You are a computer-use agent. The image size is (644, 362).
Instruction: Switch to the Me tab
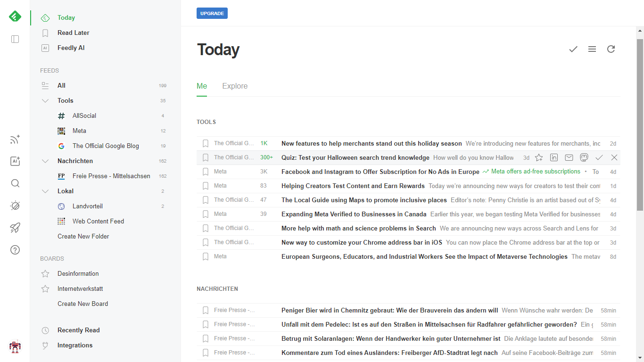click(202, 86)
